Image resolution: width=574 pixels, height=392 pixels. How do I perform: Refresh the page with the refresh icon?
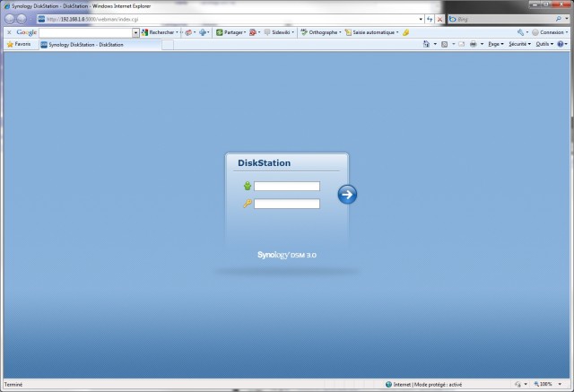point(430,19)
